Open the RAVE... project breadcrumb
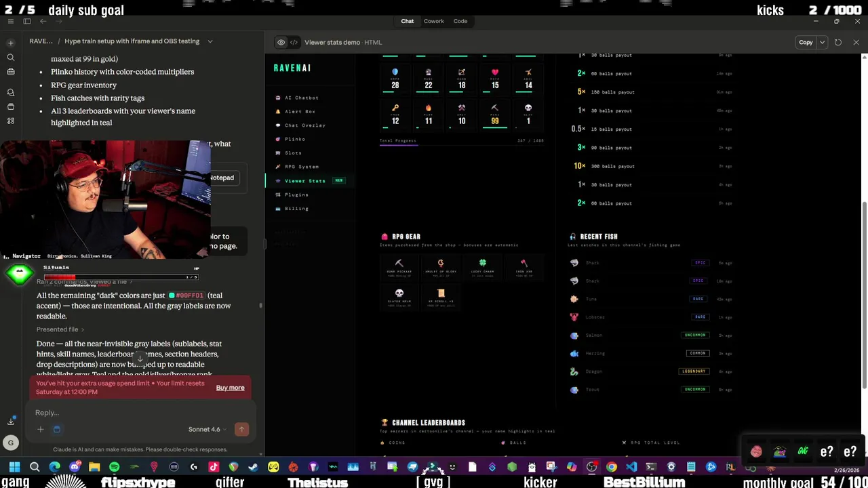 (41, 41)
